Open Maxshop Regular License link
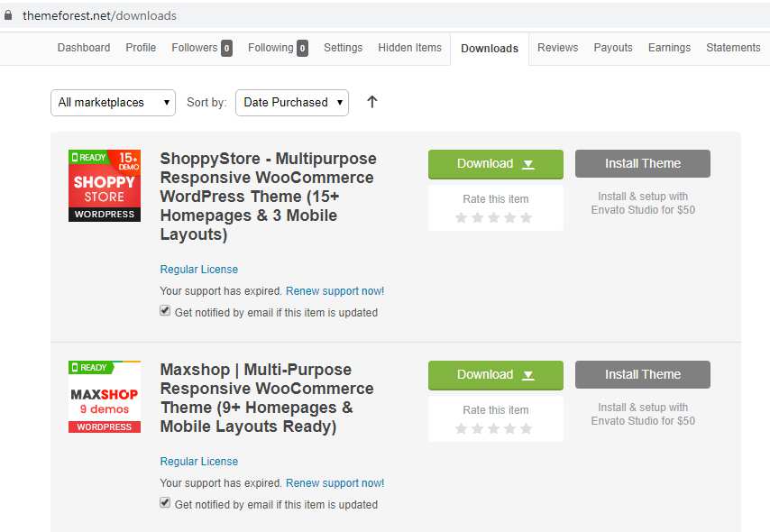 pos(199,462)
